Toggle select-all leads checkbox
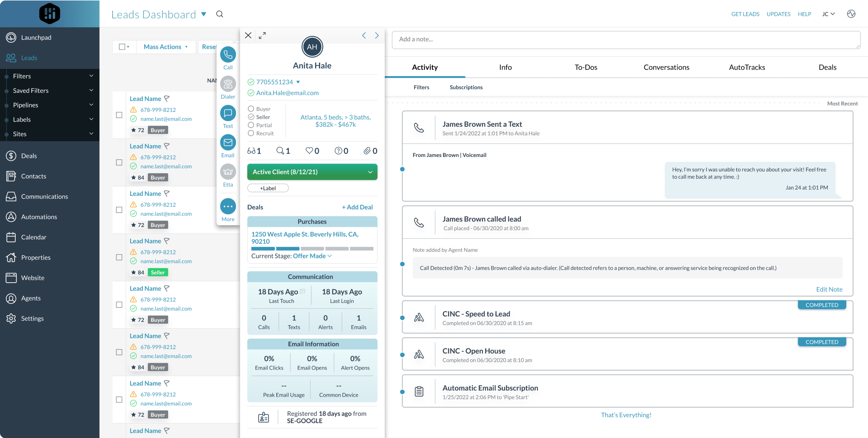Screen dimensions: 868x438 (x=122, y=47)
